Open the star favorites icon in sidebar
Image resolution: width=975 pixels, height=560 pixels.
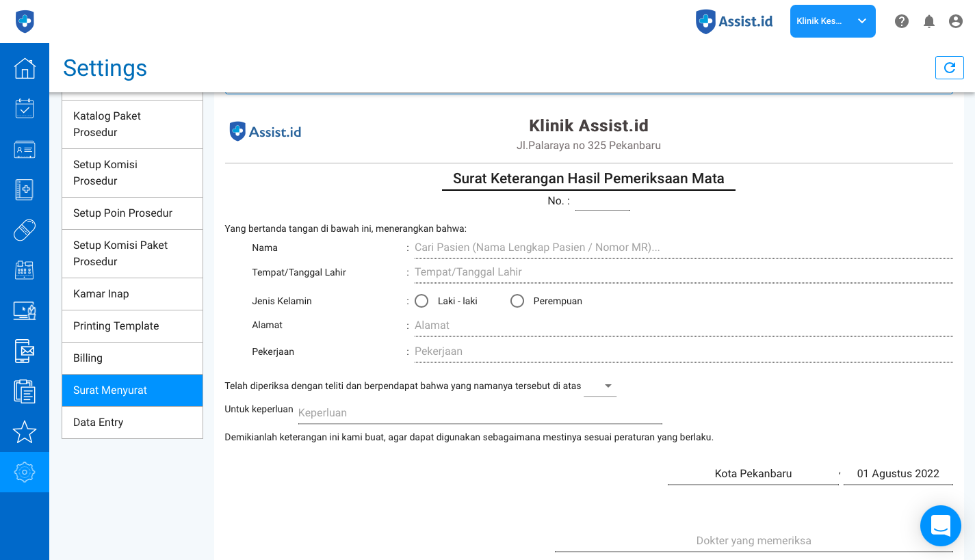[25, 431]
